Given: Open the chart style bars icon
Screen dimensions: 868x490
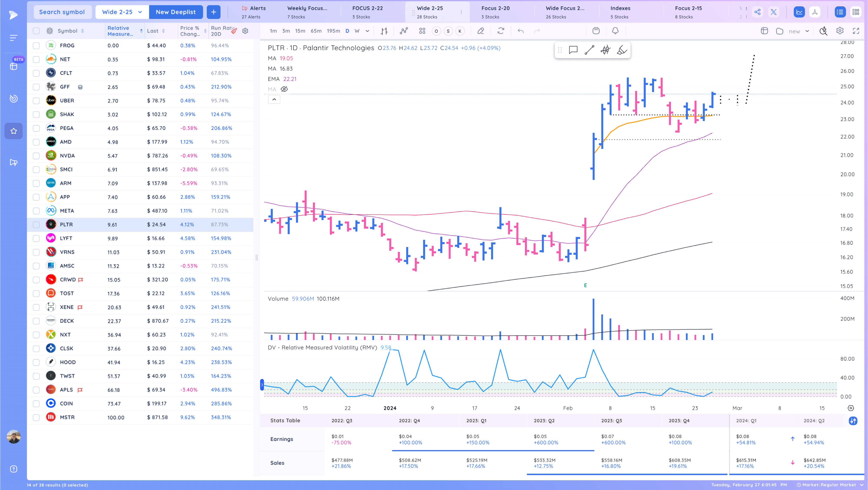Looking at the screenshot, I should (x=384, y=31).
